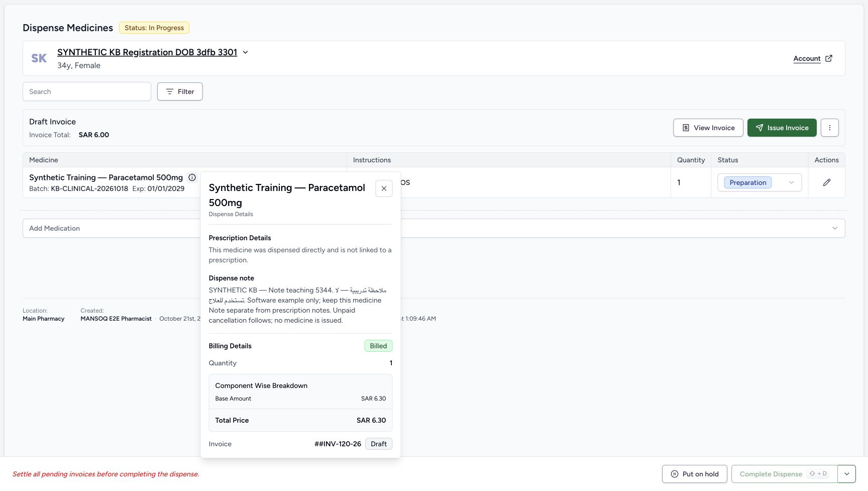This screenshot has height=491, width=868.
Task: Open patient SYNTHETIC KB Registration name link
Action: (147, 52)
